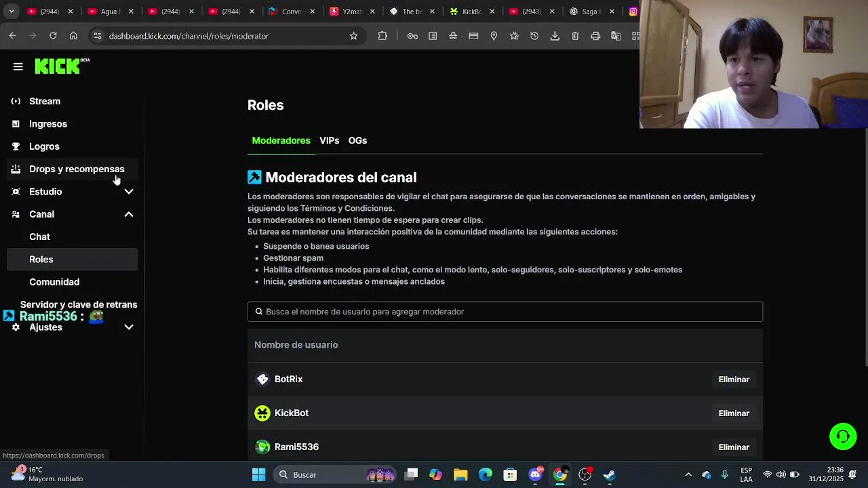The width and height of the screenshot is (868, 488).
Task: Focus the moderator username search field
Action: [505, 312]
